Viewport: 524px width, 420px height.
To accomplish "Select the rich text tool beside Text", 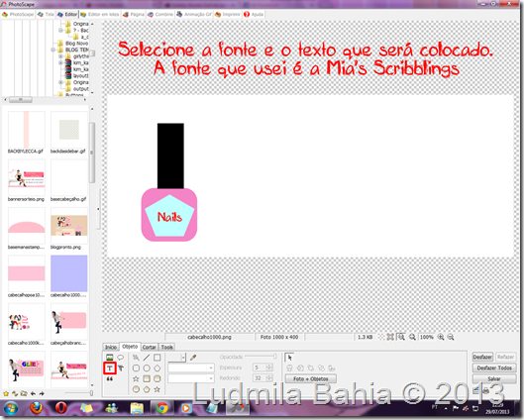I will tap(120, 368).
